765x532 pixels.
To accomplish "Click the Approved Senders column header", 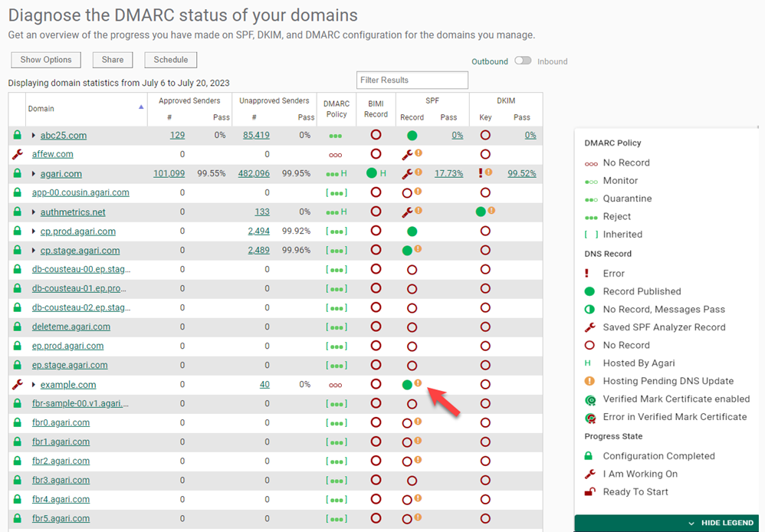I will coord(189,100).
